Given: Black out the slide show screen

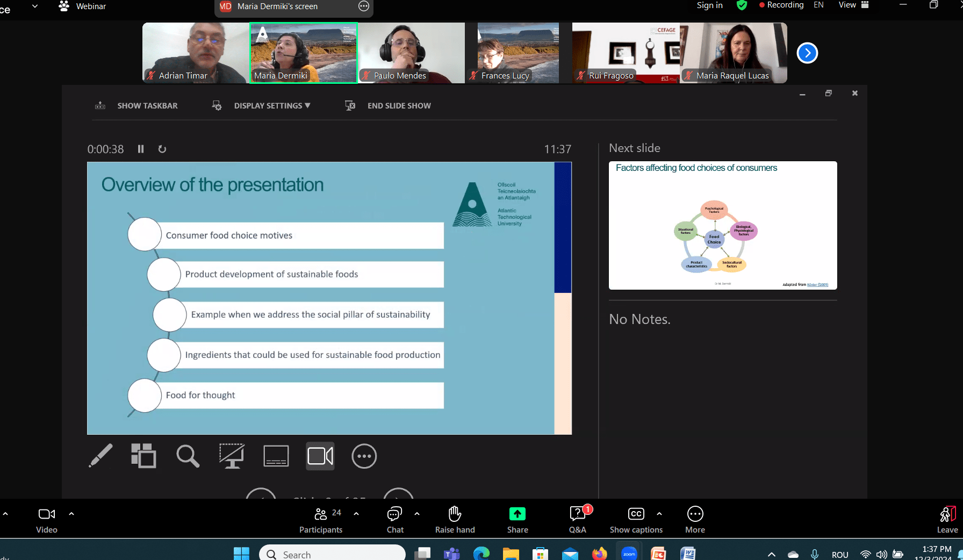Looking at the screenshot, I should click(x=232, y=456).
